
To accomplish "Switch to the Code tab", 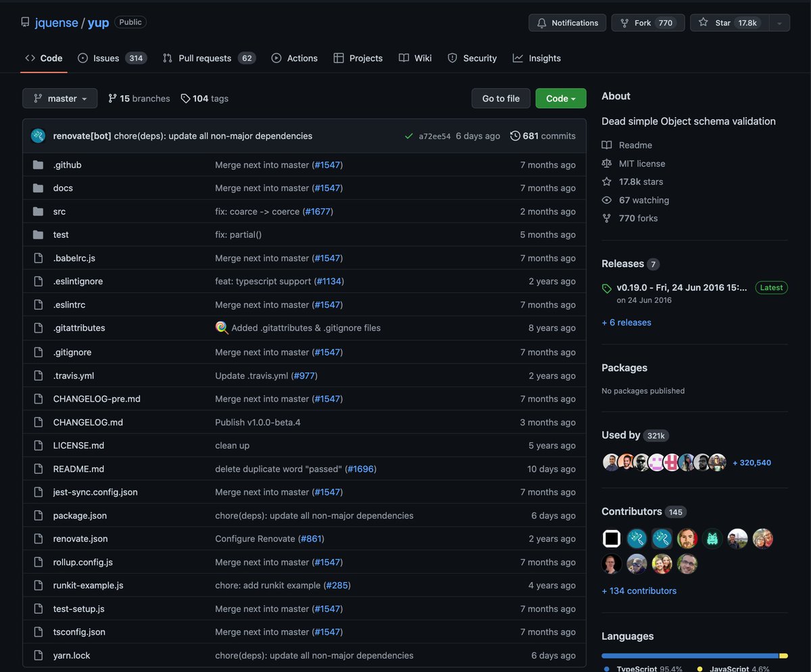I will (x=44, y=58).
